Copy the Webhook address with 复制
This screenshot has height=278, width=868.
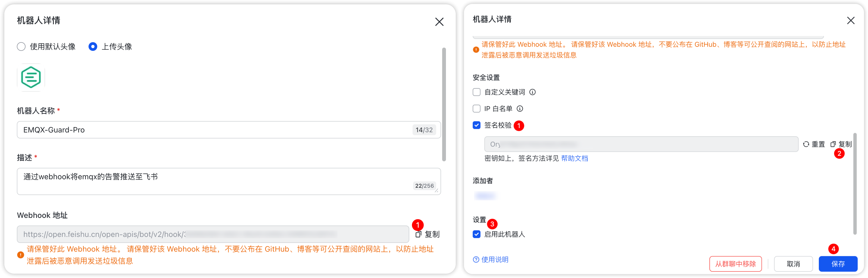click(x=427, y=234)
